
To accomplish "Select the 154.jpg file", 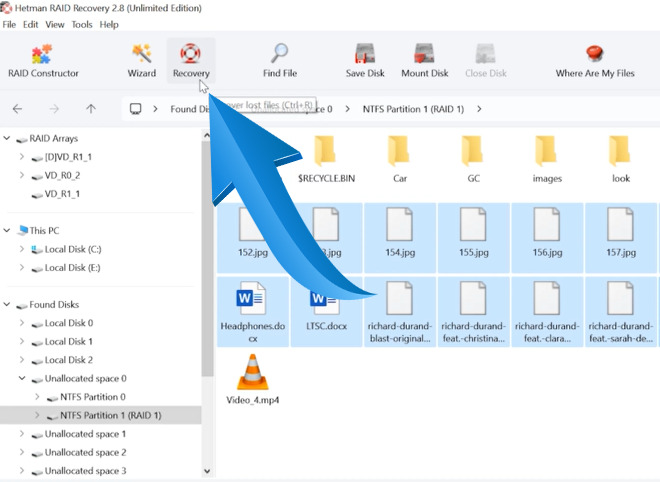I will [x=400, y=238].
